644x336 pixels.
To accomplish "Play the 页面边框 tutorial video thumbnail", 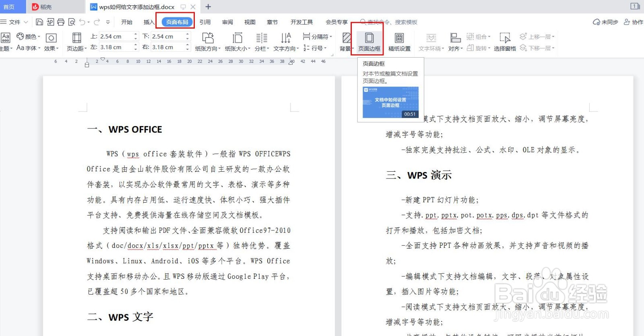I will 390,102.
